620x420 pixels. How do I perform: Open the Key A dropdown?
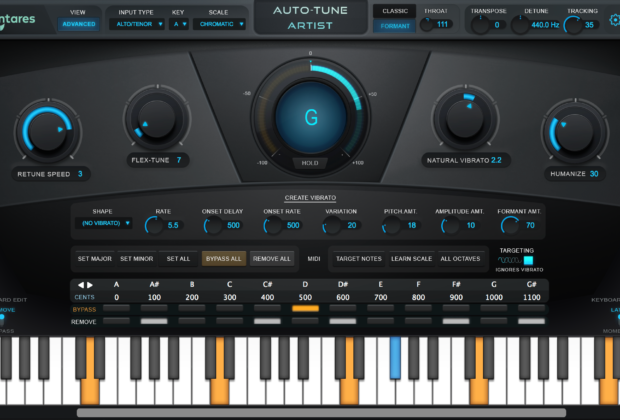pos(179,24)
